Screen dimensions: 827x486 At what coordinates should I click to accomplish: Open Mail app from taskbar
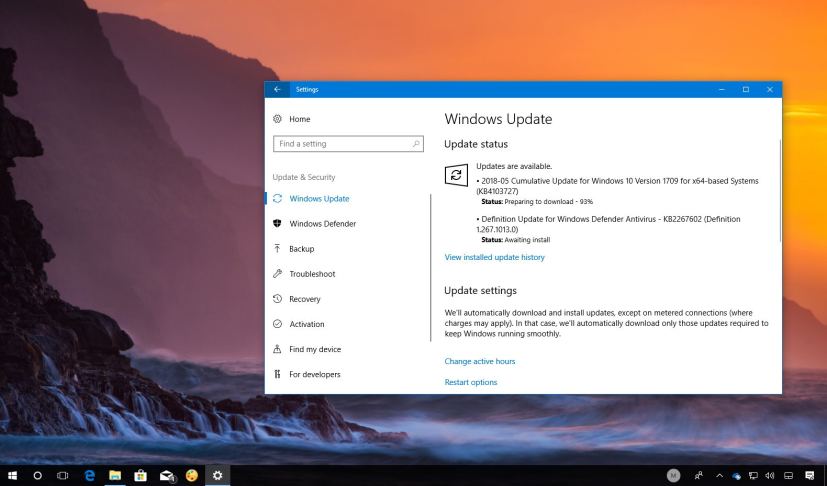pyautogui.click(x=167, y=475)
